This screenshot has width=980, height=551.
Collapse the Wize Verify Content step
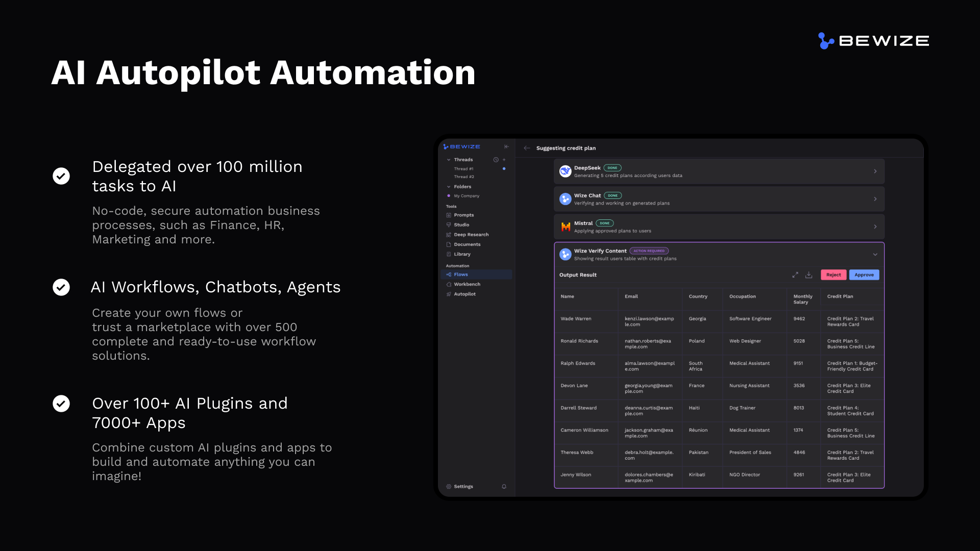[875, 255]
